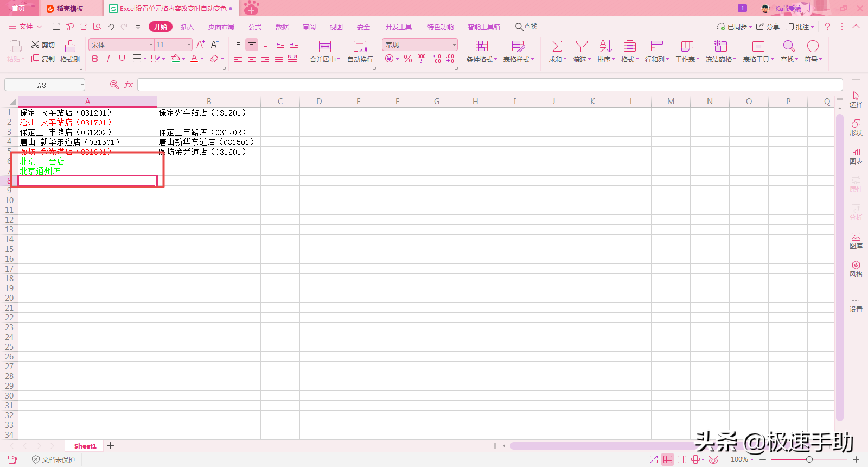This screenshot has width=868, height=467.
Task: Click the 查找 search command box
Action: (x=526, y=27)
